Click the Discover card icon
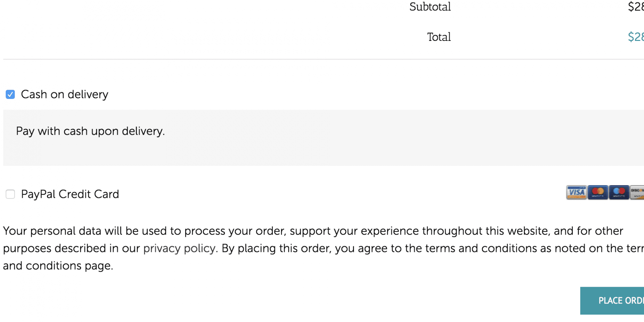The width and height of the screenshot is (644, 322). pyautogui.click(x=637, y=192)
